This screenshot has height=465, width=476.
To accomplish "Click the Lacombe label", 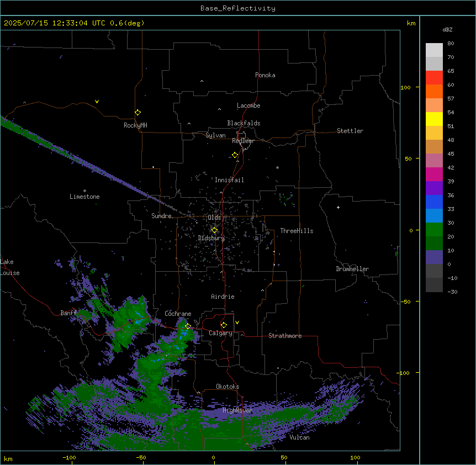I will click(x=248, y=105).
